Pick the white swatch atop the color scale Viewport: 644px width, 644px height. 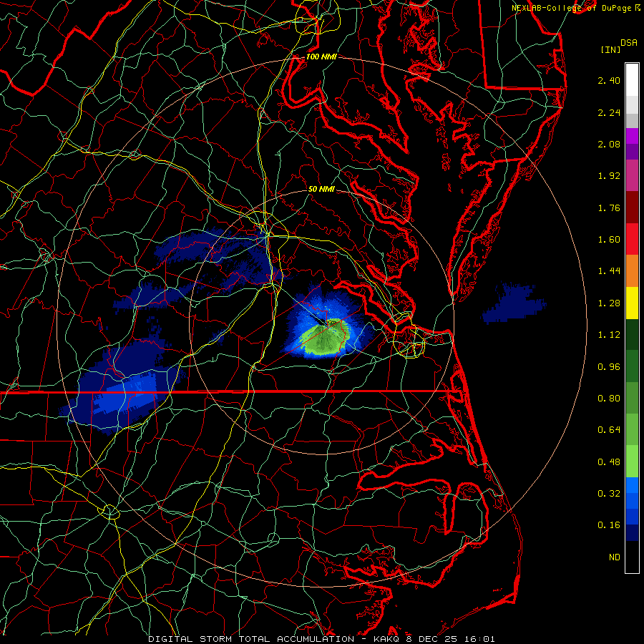[x=632, y=79]
